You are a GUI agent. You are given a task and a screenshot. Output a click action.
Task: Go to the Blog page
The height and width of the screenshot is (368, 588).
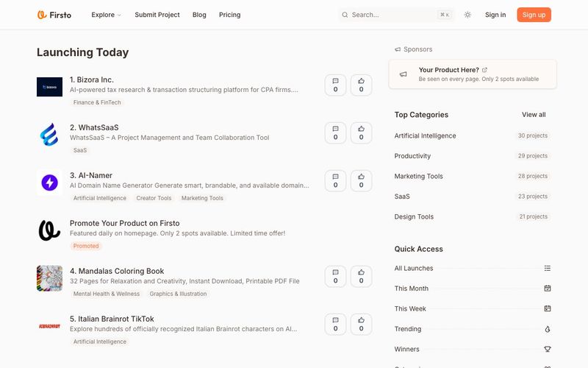pyautogui.click(x=199, y=15)
